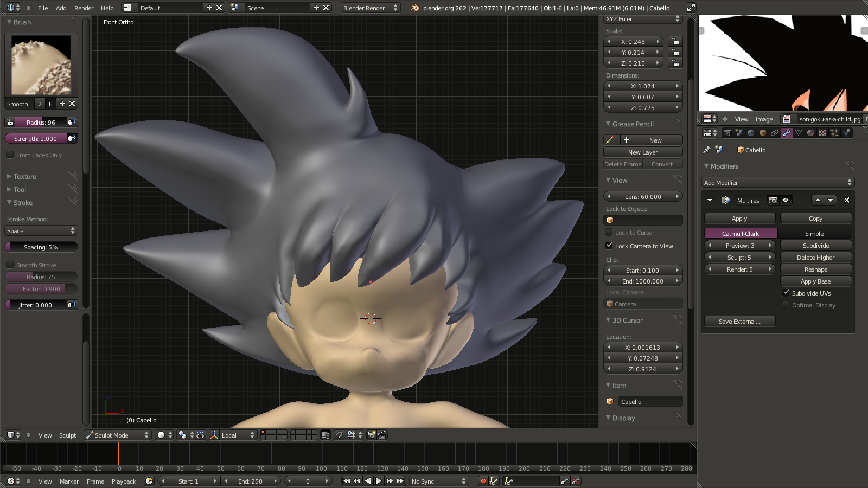This screenshot has width=868, height=488.
Task: Click the automatic keyframe record button
Action: pyautogui.click(x=483, y=481)
